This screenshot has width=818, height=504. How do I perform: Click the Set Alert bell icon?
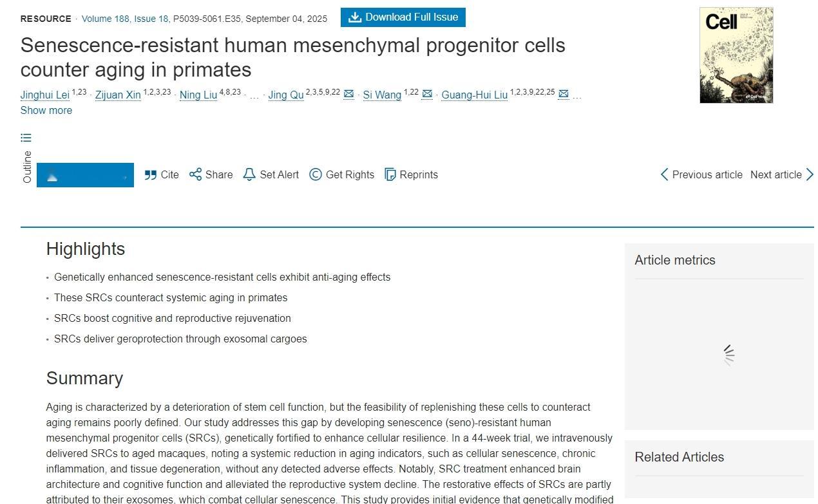click(249, 174)
